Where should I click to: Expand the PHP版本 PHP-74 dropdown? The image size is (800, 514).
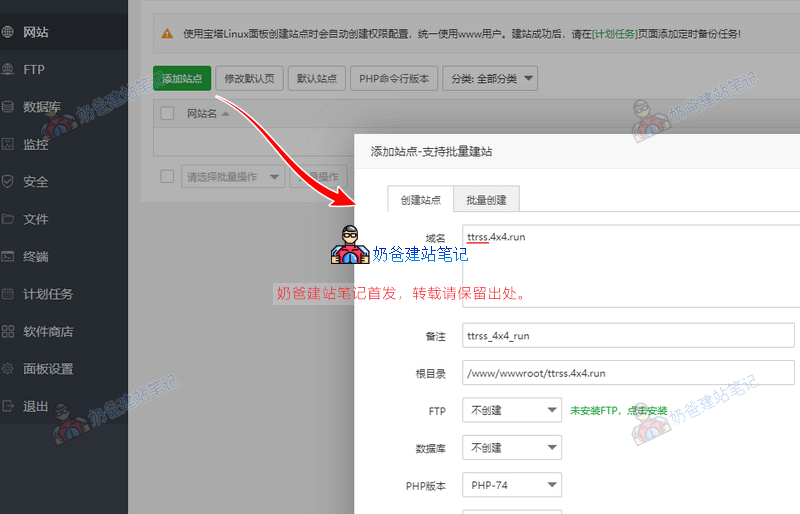pyautogui.click(x=510, y=486)
